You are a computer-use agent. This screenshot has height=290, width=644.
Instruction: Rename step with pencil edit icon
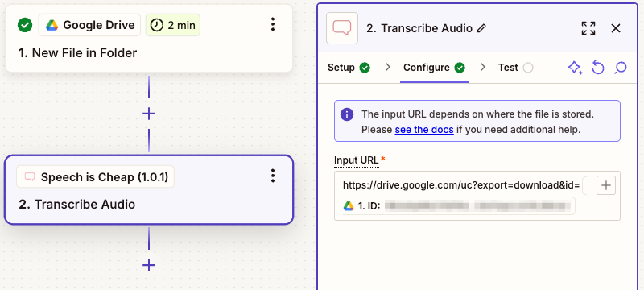[481, 28]
